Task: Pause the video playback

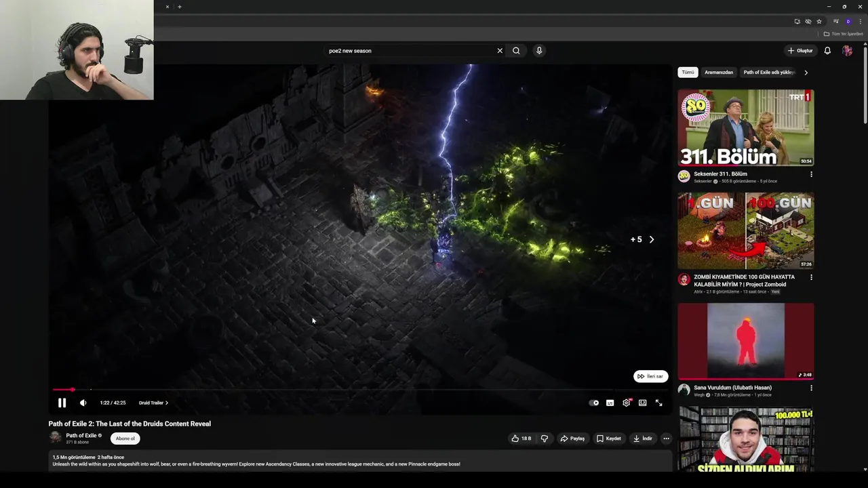Action: [x=62, y=403]
